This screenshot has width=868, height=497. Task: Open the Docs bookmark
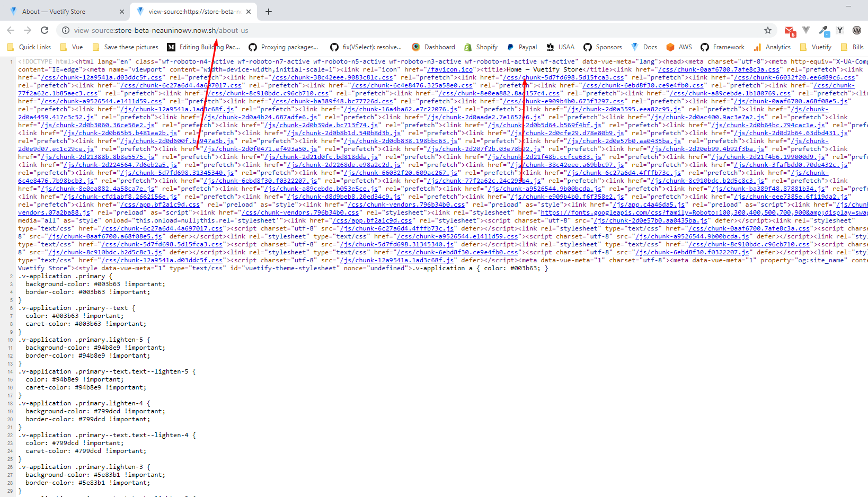tap(644, 47)
